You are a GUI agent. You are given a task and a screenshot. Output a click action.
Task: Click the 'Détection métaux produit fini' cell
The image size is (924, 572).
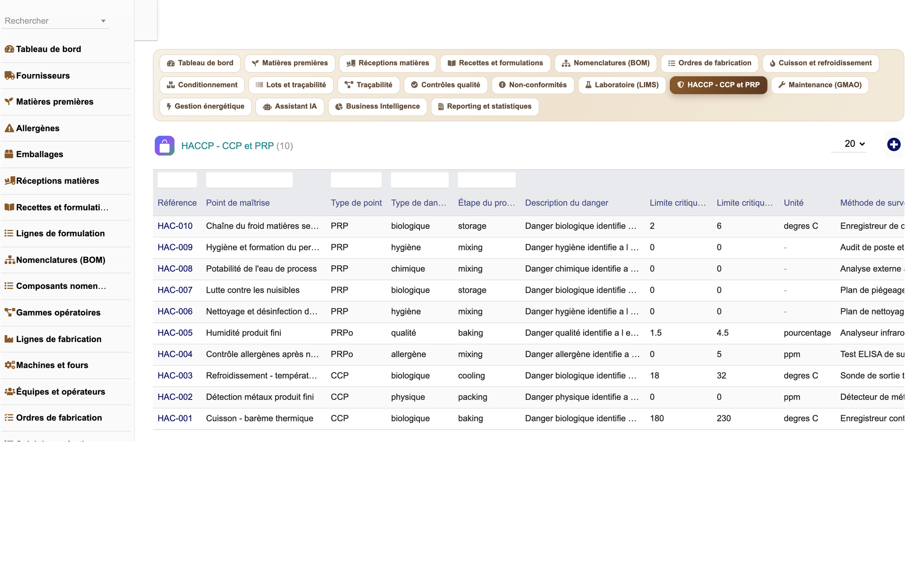pyautogui.click(x=260, y=397)
